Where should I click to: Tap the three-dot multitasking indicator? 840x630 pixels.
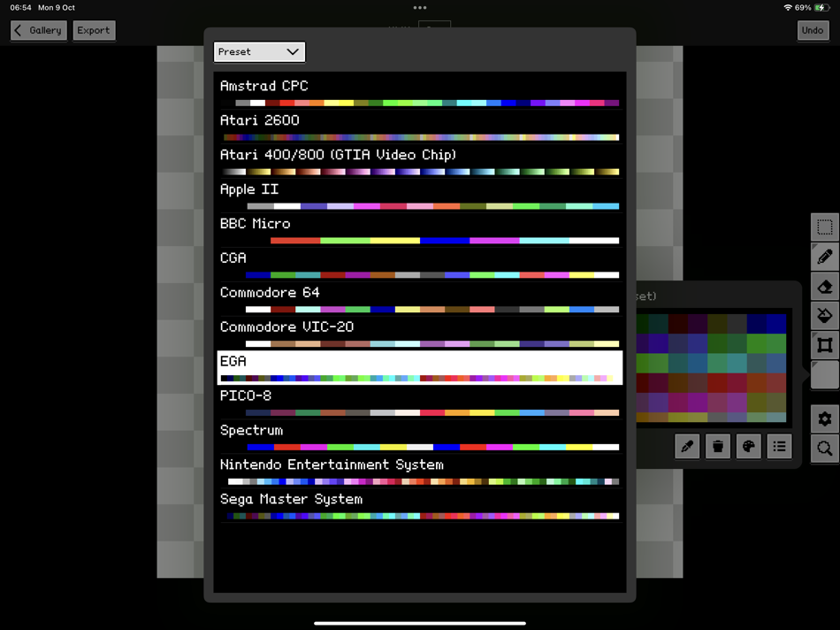[420, 7]
